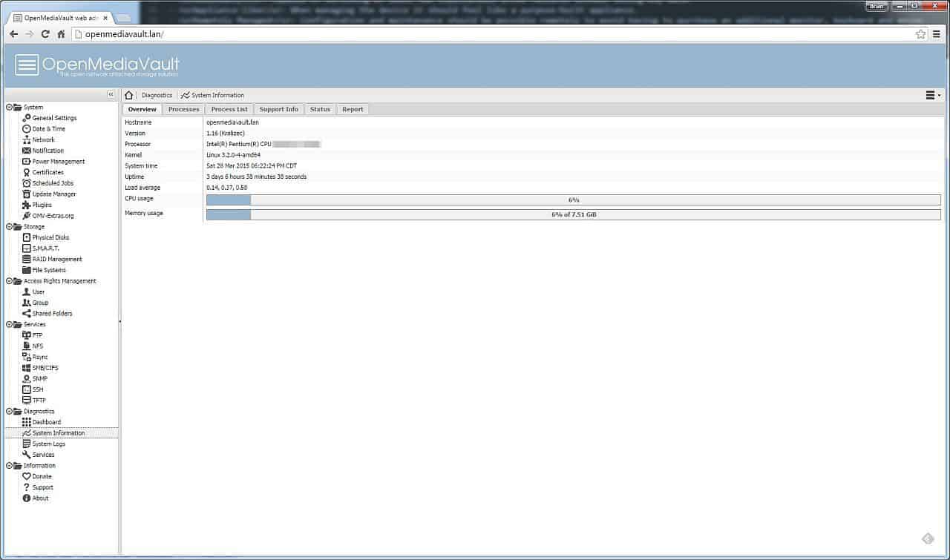
Task: Open System Logs icon
Action: [27, 444]
